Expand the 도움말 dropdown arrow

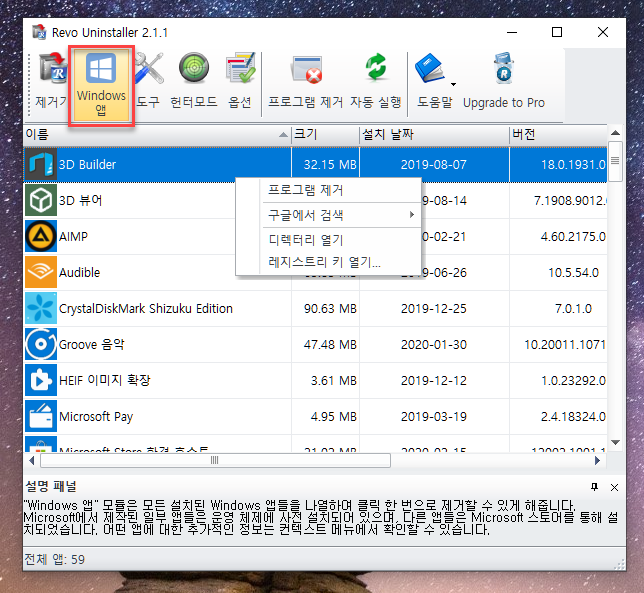[453, 85]
